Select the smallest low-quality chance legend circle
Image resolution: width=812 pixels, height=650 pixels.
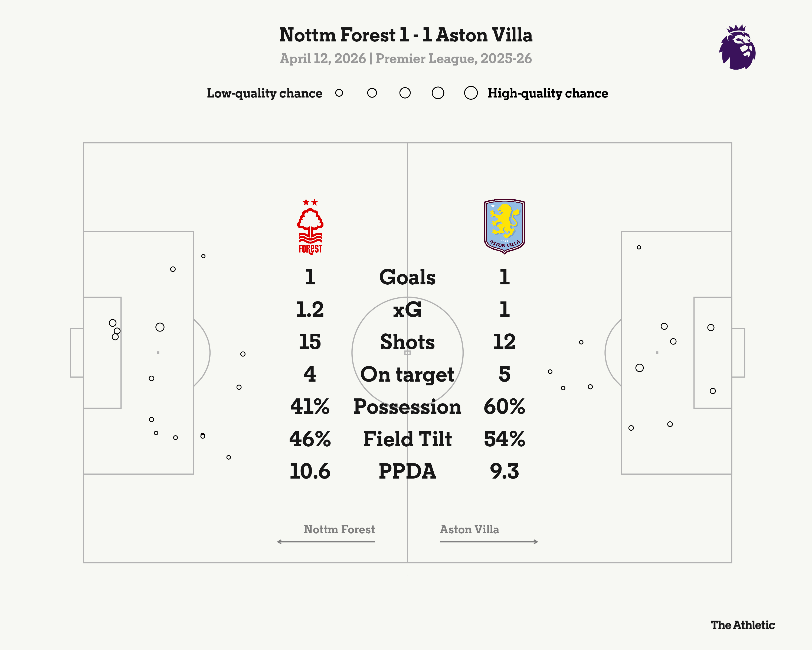[x=339, y=93]
